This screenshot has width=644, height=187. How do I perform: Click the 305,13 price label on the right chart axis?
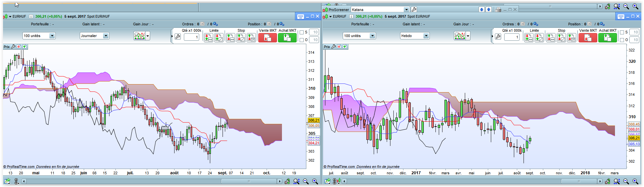pyautogui.click(x=634, y=144)
